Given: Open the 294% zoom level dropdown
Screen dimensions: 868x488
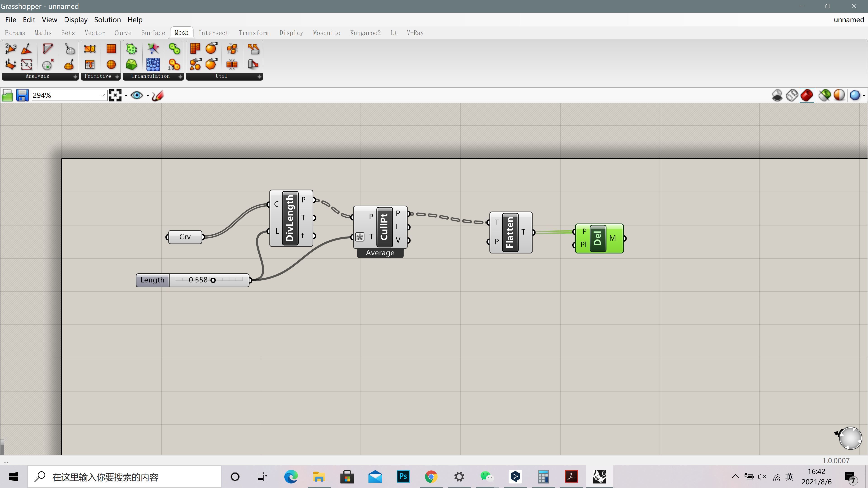Looking at the screenshot, I should [x=102, y=95].
